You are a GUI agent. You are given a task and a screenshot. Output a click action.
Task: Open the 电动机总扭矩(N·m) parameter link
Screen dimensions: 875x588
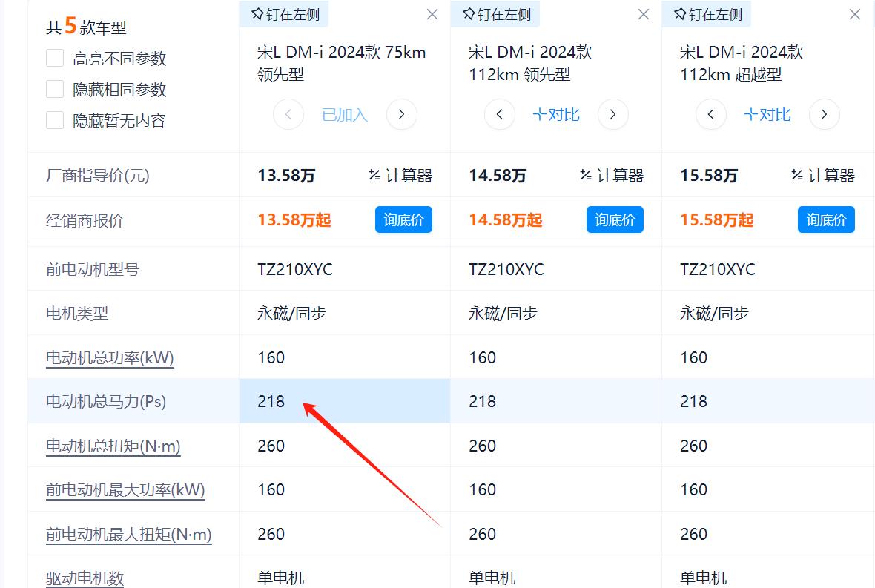113,446
